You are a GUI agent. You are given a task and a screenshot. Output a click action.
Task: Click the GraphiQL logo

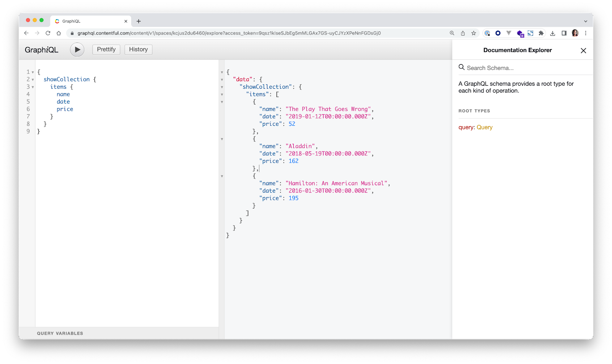pos(41,50)
